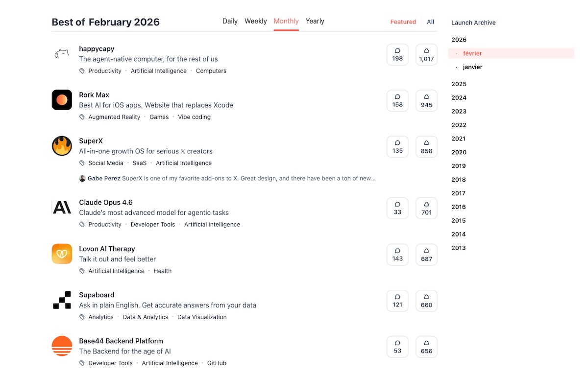Open the Lovon AI Therapy icon
588x375 pixels.
(x=62, y=254)
